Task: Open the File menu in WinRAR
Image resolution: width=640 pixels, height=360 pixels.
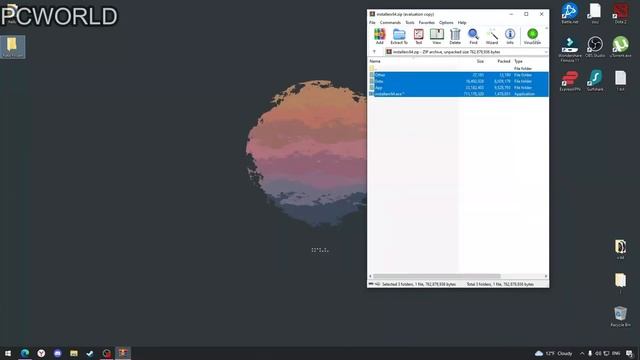Action: (372, 22)
